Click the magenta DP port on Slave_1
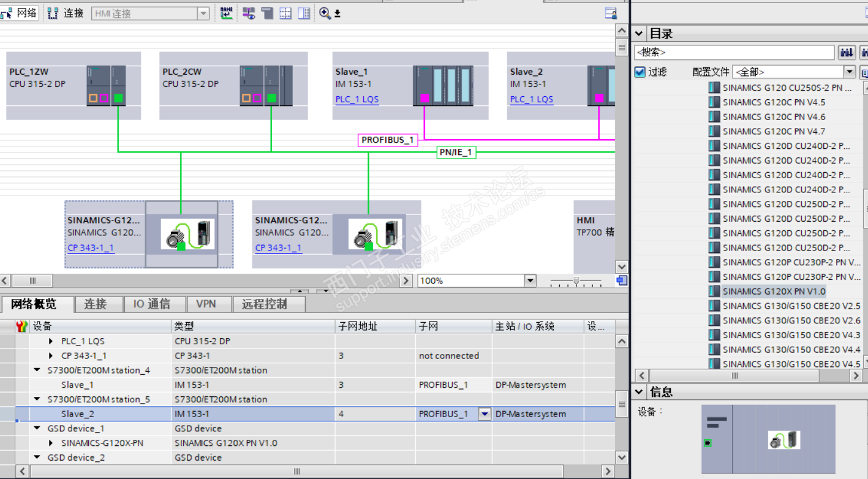Viewport: 868px width, 479px height. 425,98
